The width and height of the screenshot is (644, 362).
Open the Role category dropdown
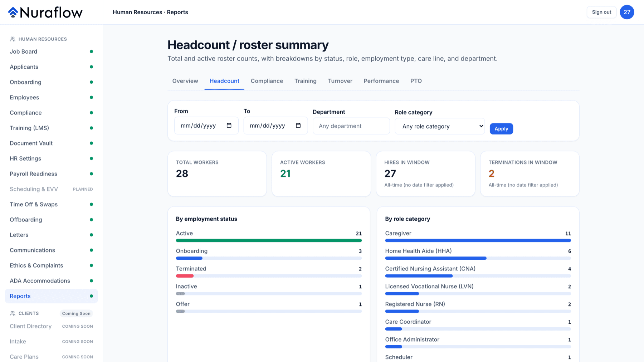coord(440,126)
